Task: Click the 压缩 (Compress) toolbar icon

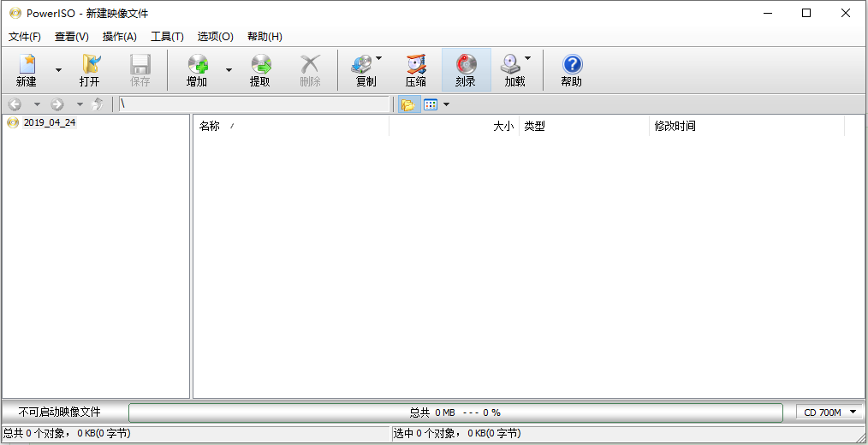Action: (416, 66)
